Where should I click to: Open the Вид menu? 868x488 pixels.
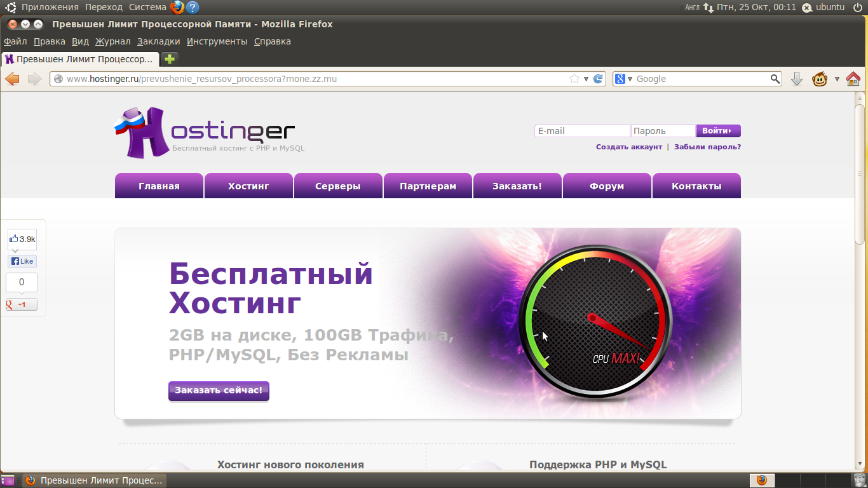[80, 41]
